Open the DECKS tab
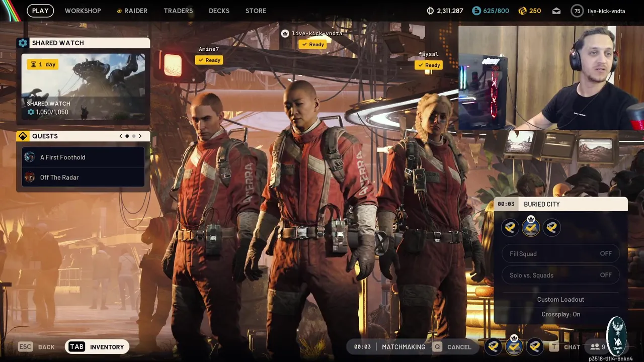The width and height of the screenshot is (644, 362). tap(219, 11)
